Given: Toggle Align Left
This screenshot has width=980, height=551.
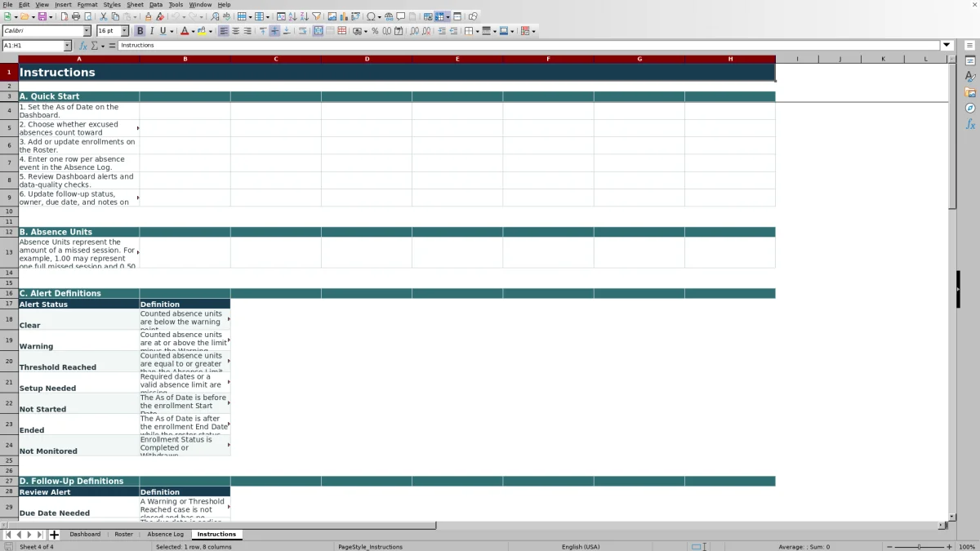Looking at the screenshot, I should click(x=223, y=31).
